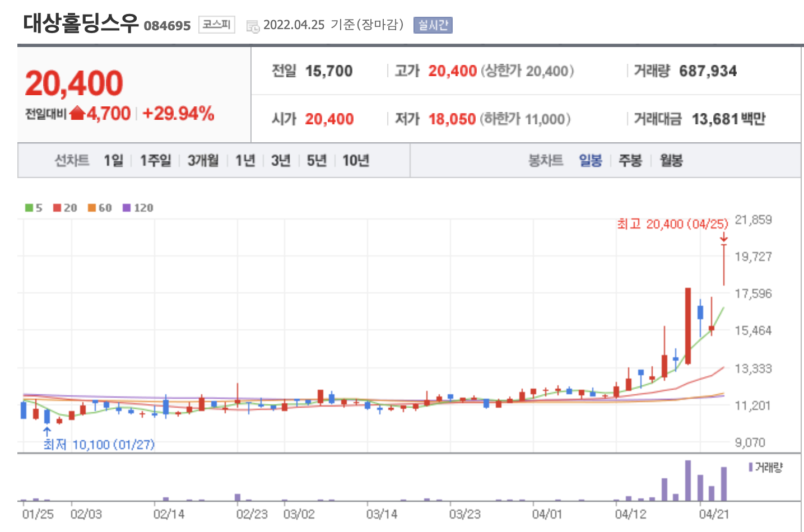Screen dimensions: 804x532
Task: Switch to 일봉 daily candle chart
Action: pos(591,161)
